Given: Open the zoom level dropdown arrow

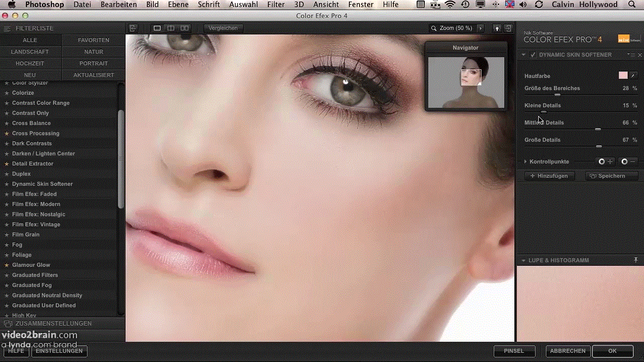Looking at the screenshot, I should [x=480, y=28].
